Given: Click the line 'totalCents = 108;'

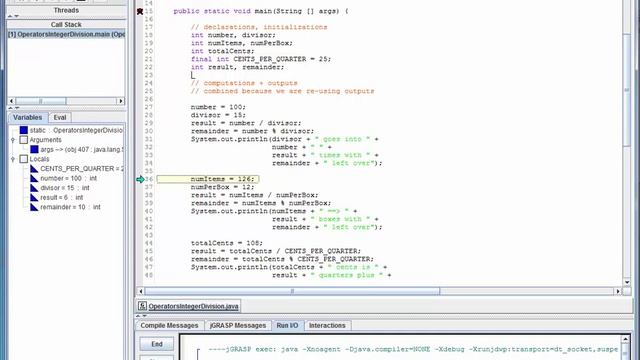Looking at the screenshot, I should coord(227,243).
